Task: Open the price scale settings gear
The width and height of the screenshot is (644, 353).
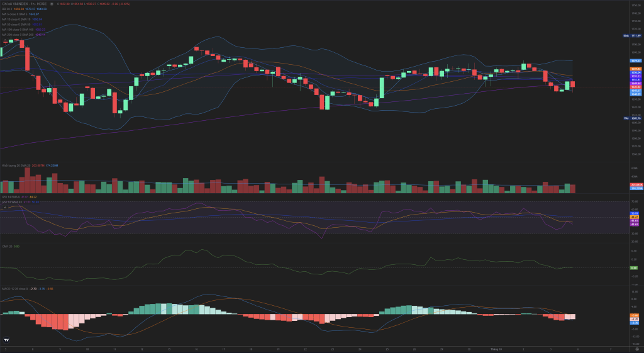Action: pos(637,348)
